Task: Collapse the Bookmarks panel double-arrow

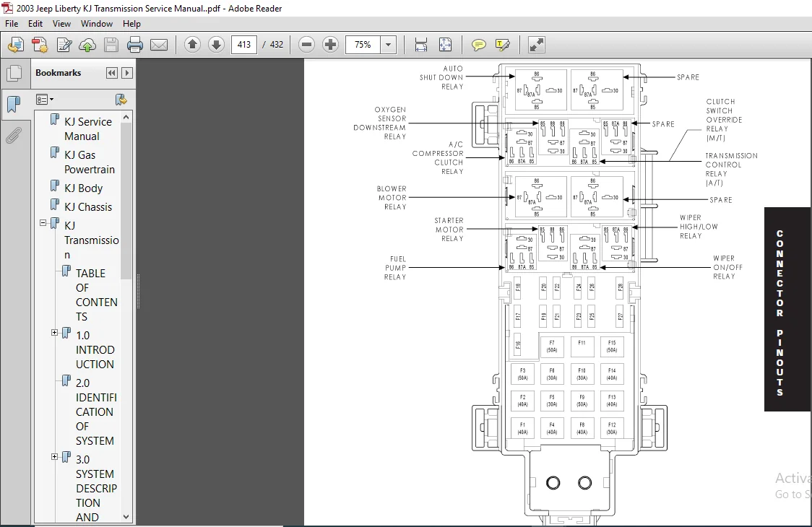Action: click(111, 73)
